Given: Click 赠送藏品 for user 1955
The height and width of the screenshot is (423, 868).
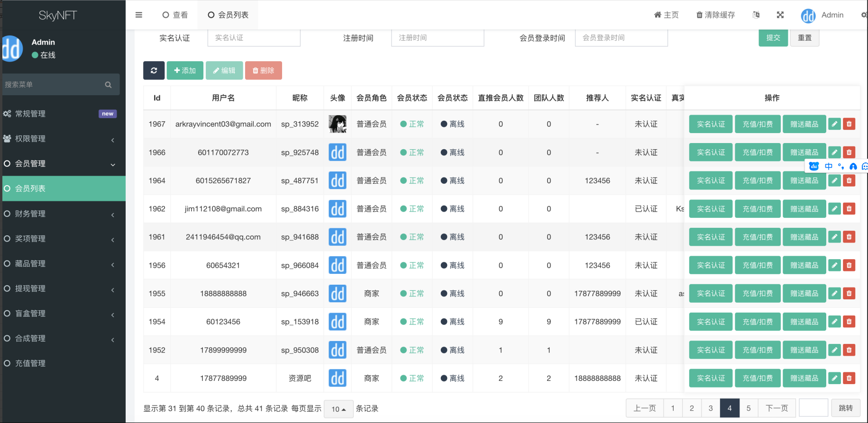Looking at the screenshot, I should (804, 294).
